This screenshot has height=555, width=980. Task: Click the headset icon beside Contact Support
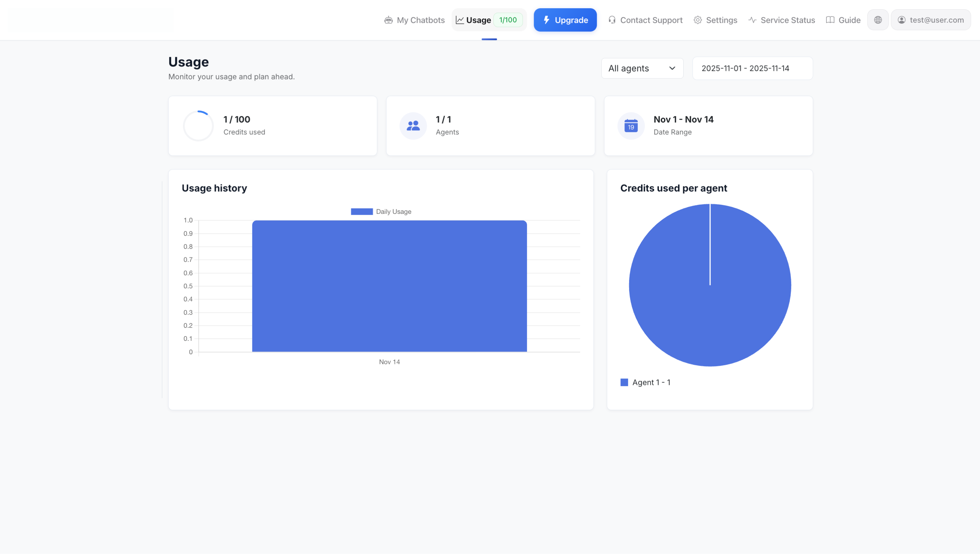[x=612, y=20]
